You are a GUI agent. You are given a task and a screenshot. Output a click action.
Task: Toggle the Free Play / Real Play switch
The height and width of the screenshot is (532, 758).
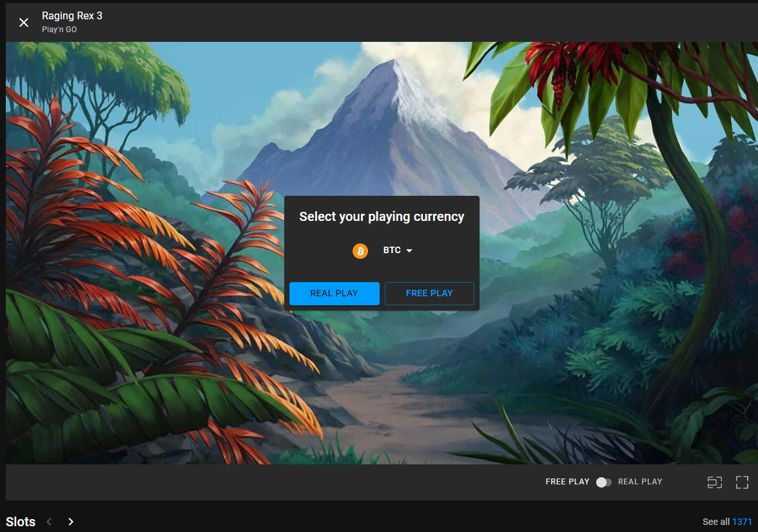(x=603, y=482)
